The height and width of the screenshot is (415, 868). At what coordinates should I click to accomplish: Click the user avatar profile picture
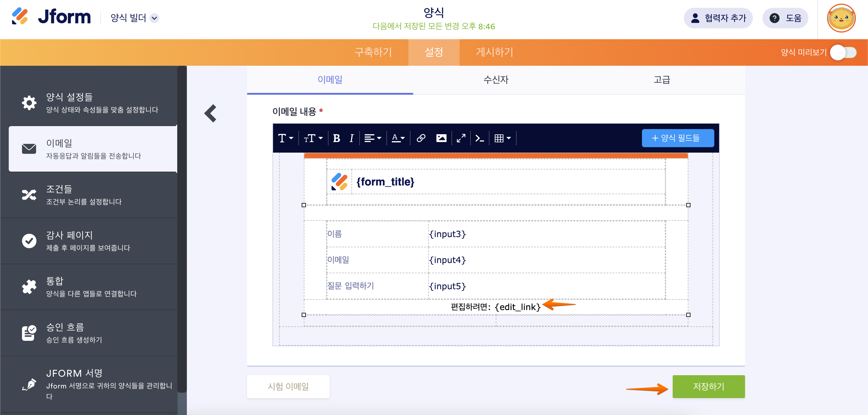(841, 18)
